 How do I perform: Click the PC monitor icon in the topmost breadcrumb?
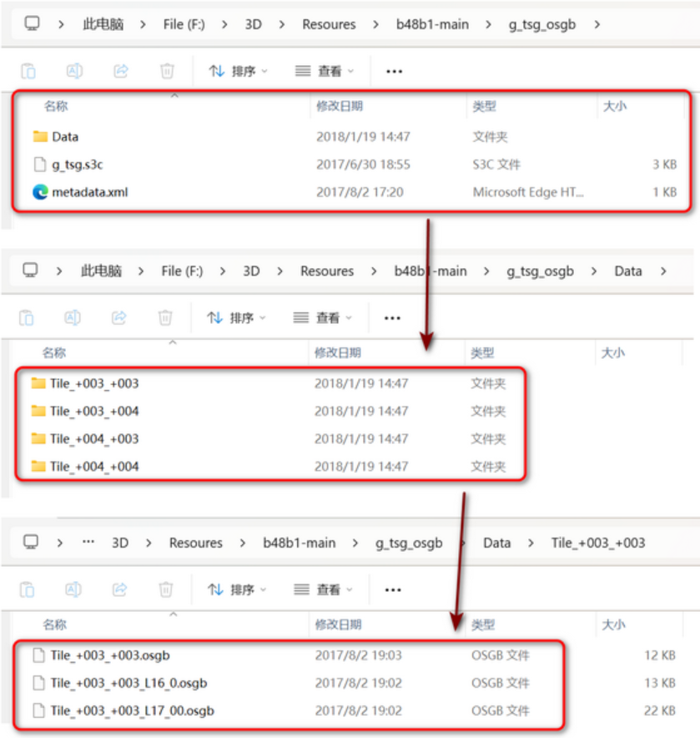(x=32, y=23)
